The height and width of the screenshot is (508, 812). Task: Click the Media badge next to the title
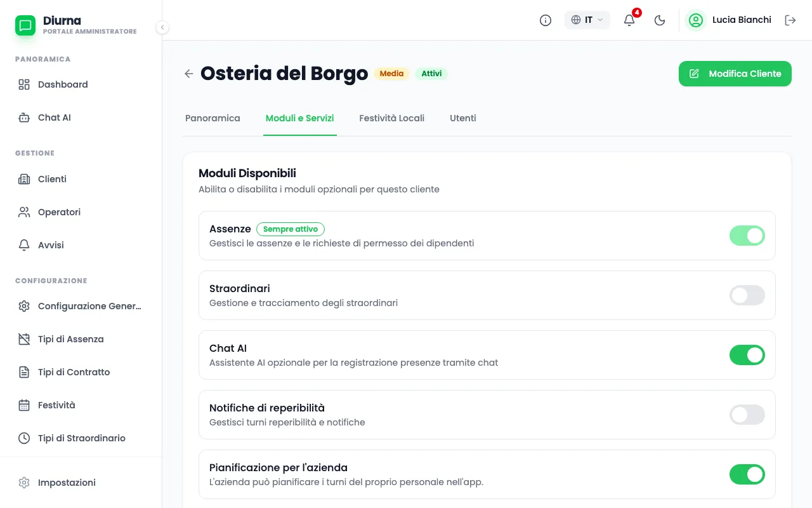click(x=391, y=74)
